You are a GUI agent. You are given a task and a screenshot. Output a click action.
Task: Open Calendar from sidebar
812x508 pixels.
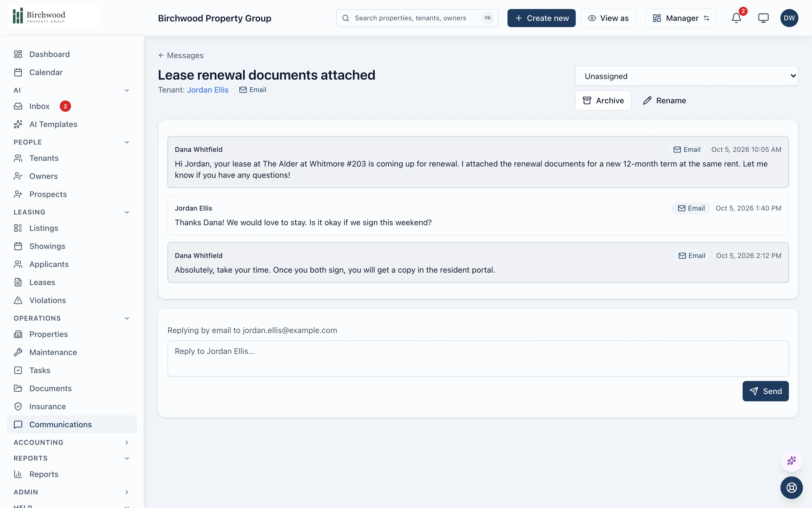[x=72, y=72]
